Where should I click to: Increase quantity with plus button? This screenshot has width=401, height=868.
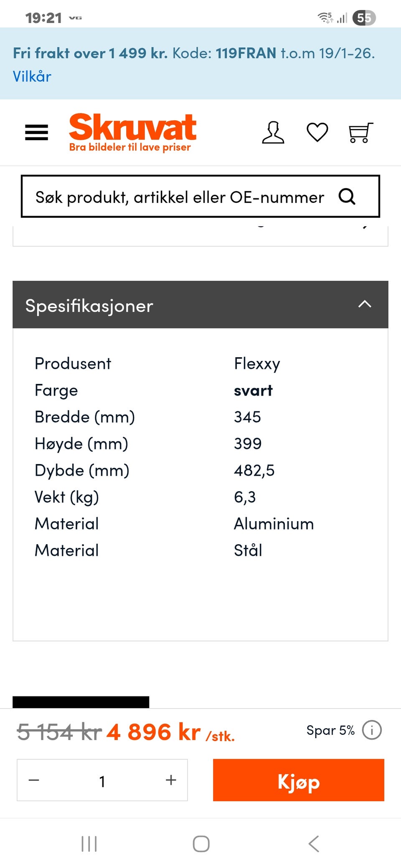pyautogui.click(x=171, y=780)
